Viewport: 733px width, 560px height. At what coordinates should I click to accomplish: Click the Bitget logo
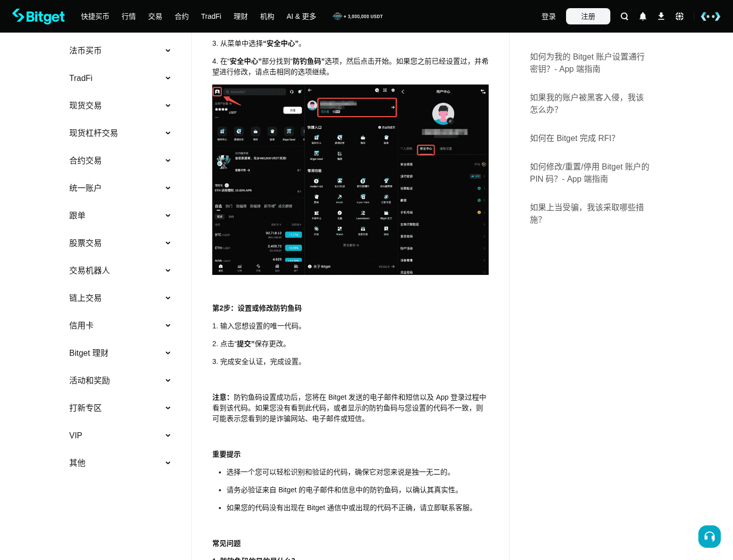[39, 16]
